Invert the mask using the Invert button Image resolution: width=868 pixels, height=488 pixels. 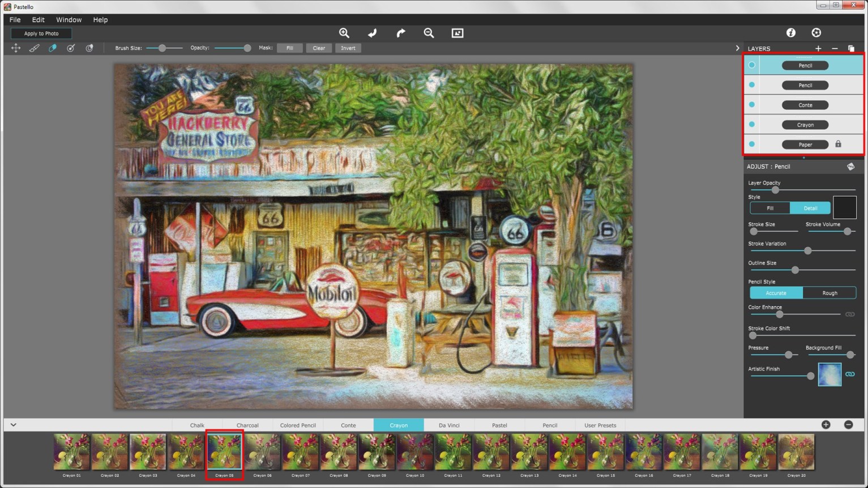[x=348, y=48]
